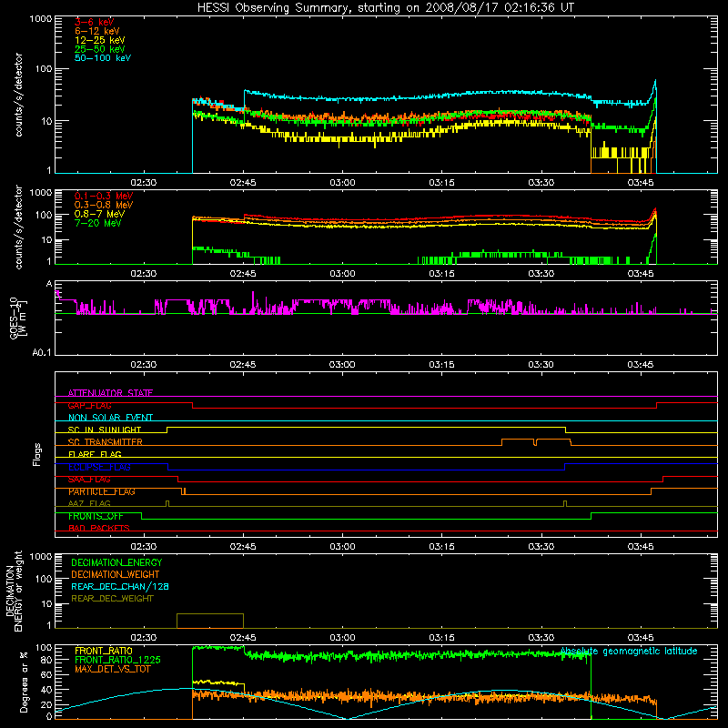This screenshot has width=728, height=728.
Task: Click the 02:30 tick under the decimation panel
Action: coord(143,638)
